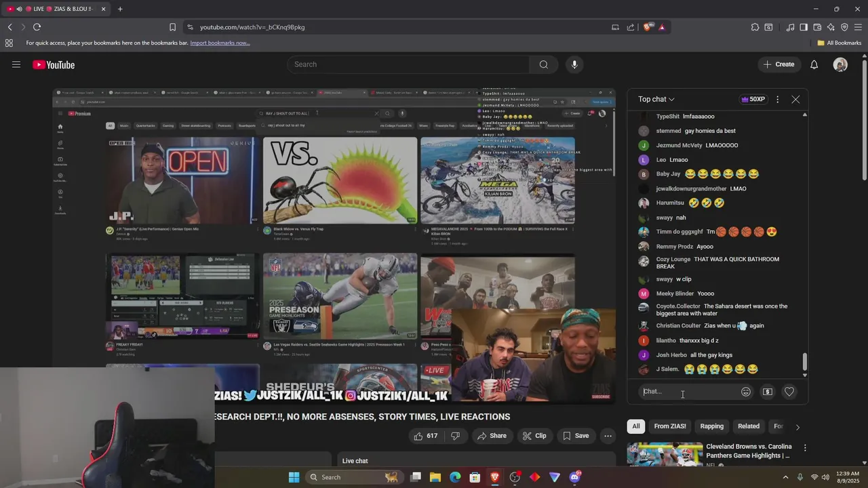The width and height of the screenshot is (868, 488).
Task: Click the YouTube search magnifier button
Action: coord(543,64)
